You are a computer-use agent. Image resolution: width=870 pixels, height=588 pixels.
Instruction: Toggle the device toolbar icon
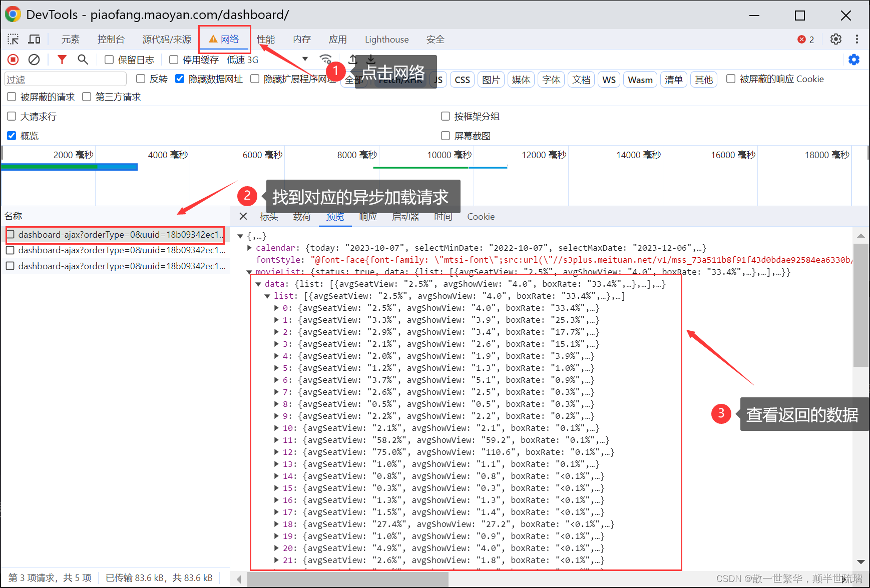34,39
